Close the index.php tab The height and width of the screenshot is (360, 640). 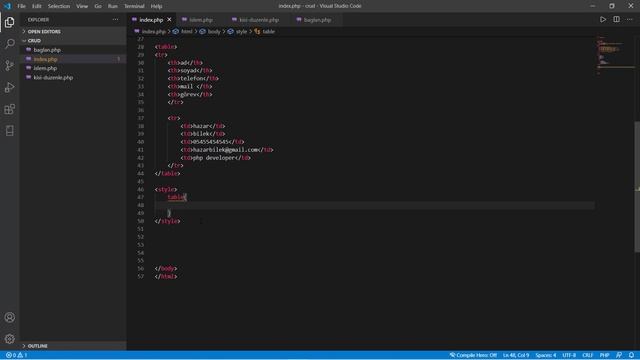pos(169,20)
